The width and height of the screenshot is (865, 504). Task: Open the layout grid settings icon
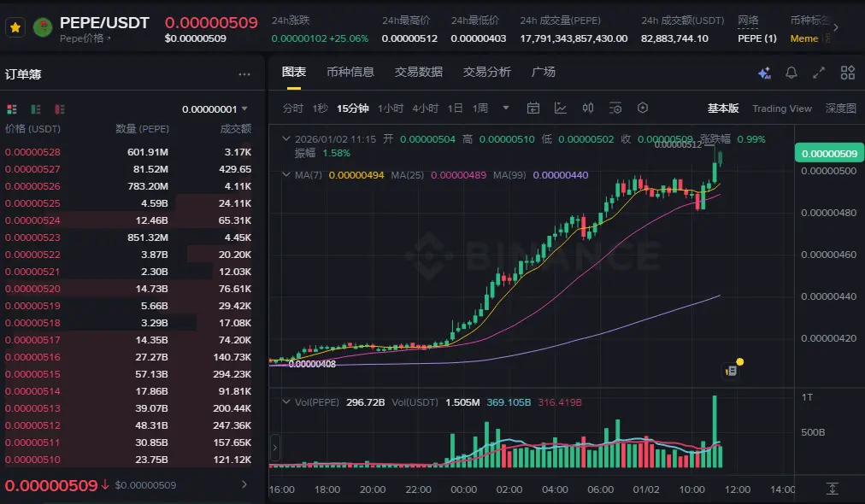click(847, 73)
